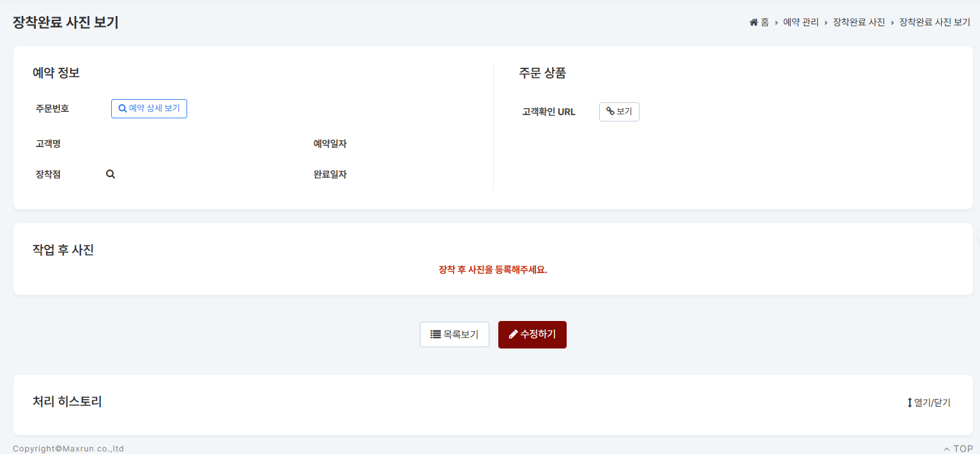Click the 작업 후 사진 section heading
This screenshot has height=454, width=980.
coord(63,250)
